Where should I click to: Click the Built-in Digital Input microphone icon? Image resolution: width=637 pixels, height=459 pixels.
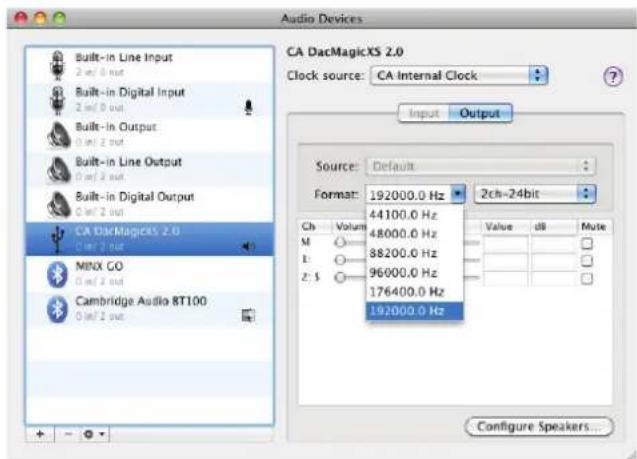point(58,100)
